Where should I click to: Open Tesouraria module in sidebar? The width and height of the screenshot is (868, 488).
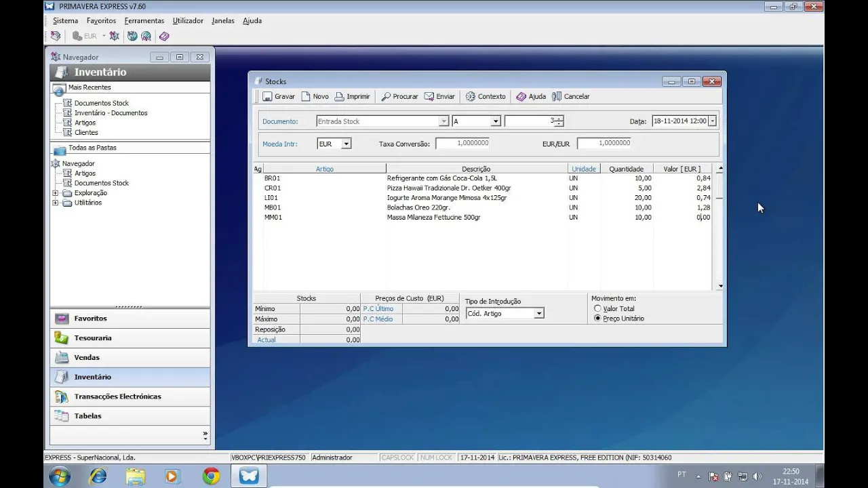[x=130, y=338]
